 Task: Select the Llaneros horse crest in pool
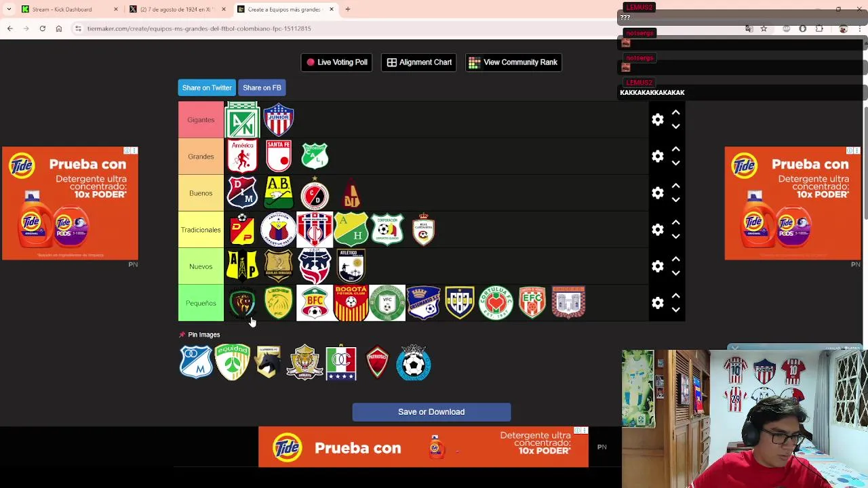pos(269,362)
